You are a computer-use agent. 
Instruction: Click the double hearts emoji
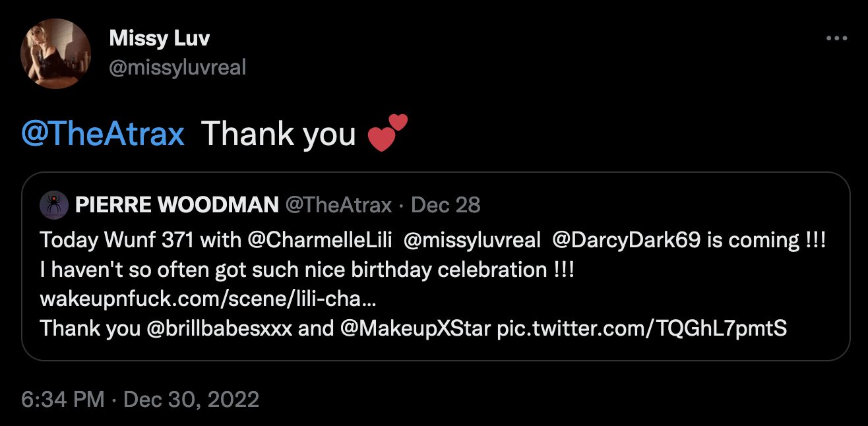coord(387,133)
